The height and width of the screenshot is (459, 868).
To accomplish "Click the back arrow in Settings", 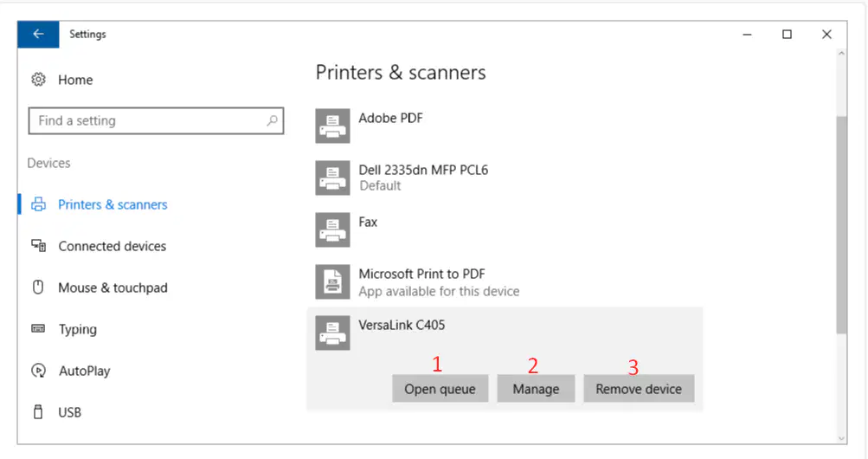I will tap(38, 35).
